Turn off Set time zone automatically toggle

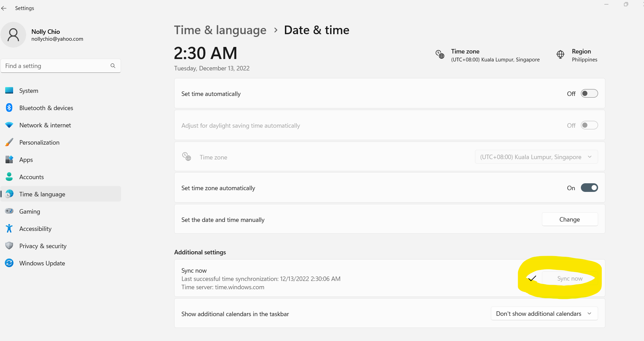(x=589, y=188)
